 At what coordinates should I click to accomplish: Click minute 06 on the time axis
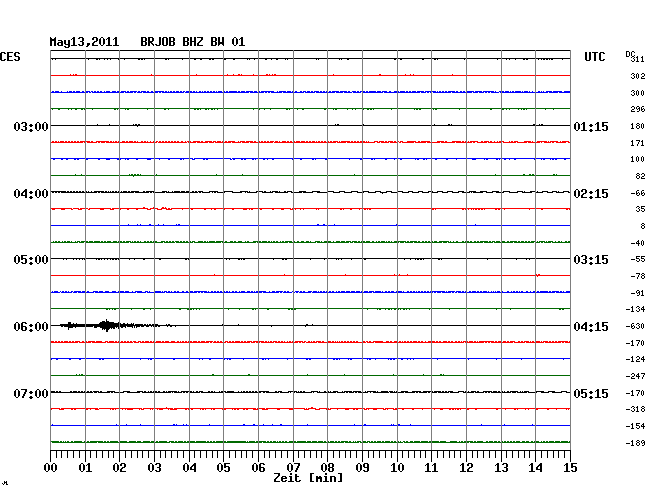point(258,468)
